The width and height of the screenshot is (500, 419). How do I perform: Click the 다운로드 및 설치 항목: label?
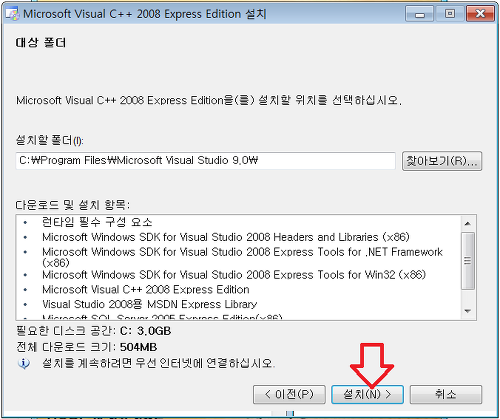(73, 205)
